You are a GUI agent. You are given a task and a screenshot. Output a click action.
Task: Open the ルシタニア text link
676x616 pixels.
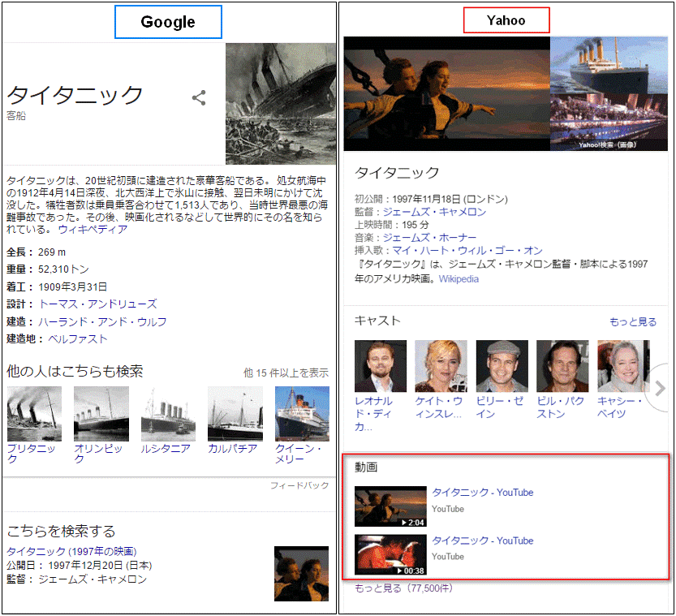[166, 449]
